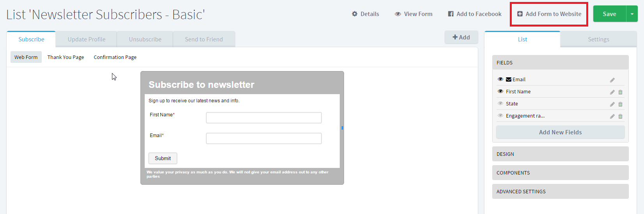Edit the Engagement rating field pencil icon

(x=612, y=116)
